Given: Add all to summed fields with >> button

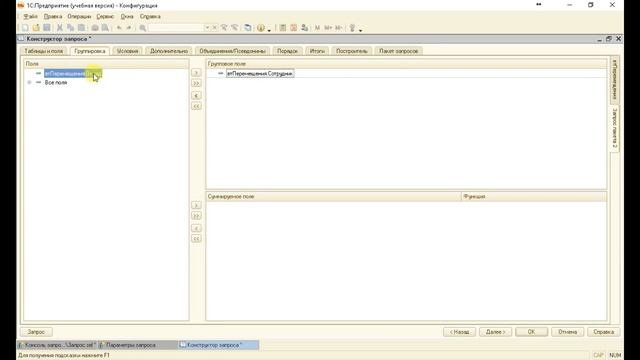Looking at the screenshot, I should click(196, 216).
